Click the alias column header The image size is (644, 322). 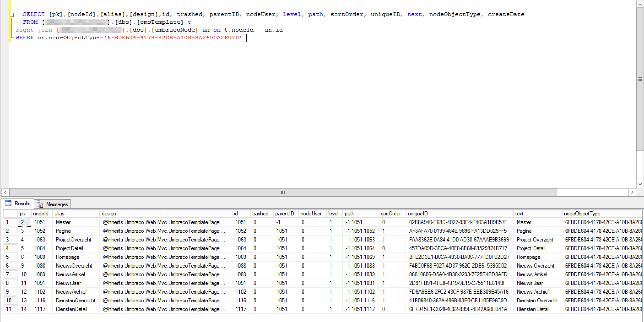coord(76,214)
